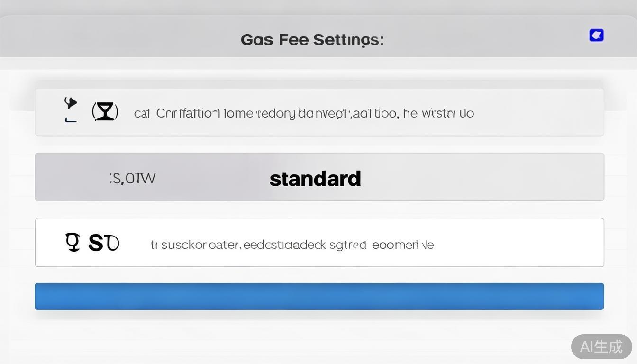Click the small dash mark below the arrow icon
The image size is (637, 364).
click(71, 121)
